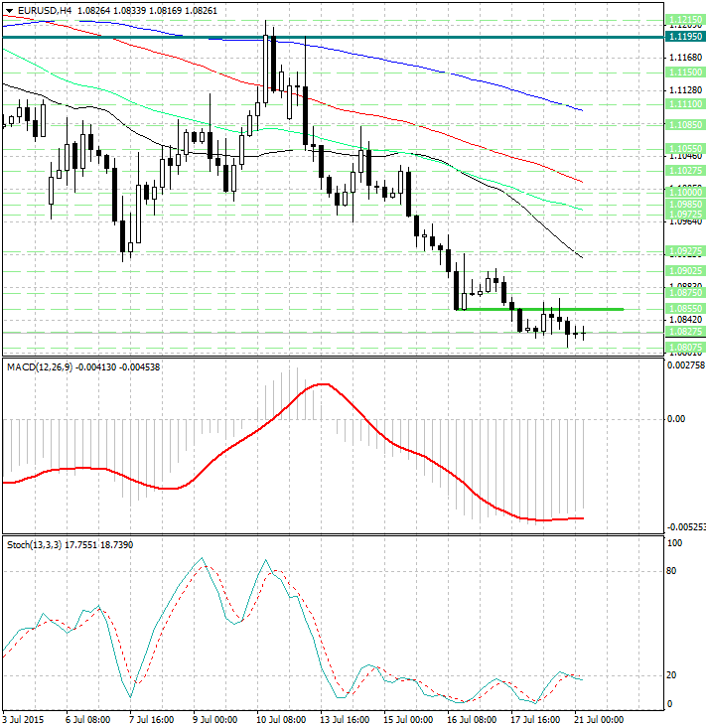Screen dimensions: 706x728
Task: Select the 1.12150 price level label
Action: click(x=685, y=20)
